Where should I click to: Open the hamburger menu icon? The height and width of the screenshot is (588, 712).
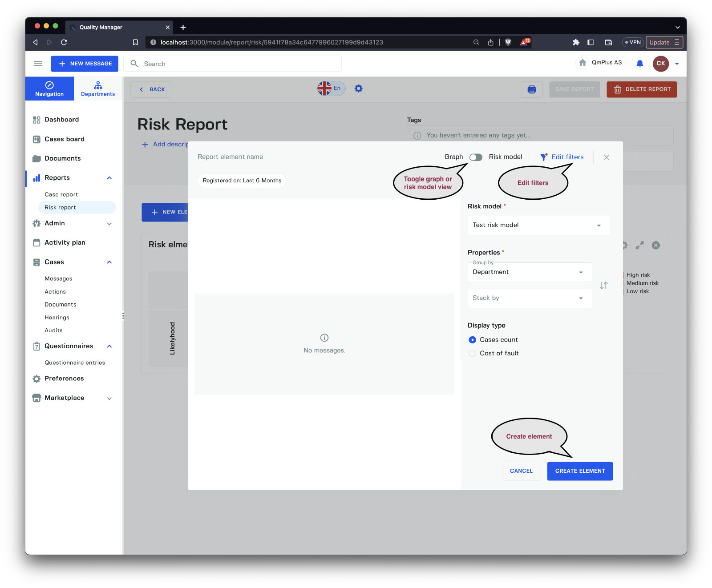coord(38,64)
